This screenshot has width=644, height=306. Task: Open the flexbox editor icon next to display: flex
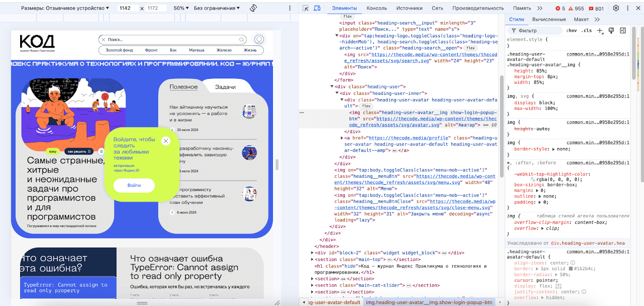[x=558, y=286]
